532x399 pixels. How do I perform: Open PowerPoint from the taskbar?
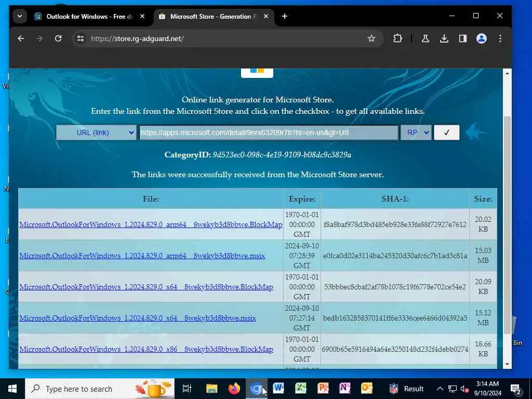[323, 389]
